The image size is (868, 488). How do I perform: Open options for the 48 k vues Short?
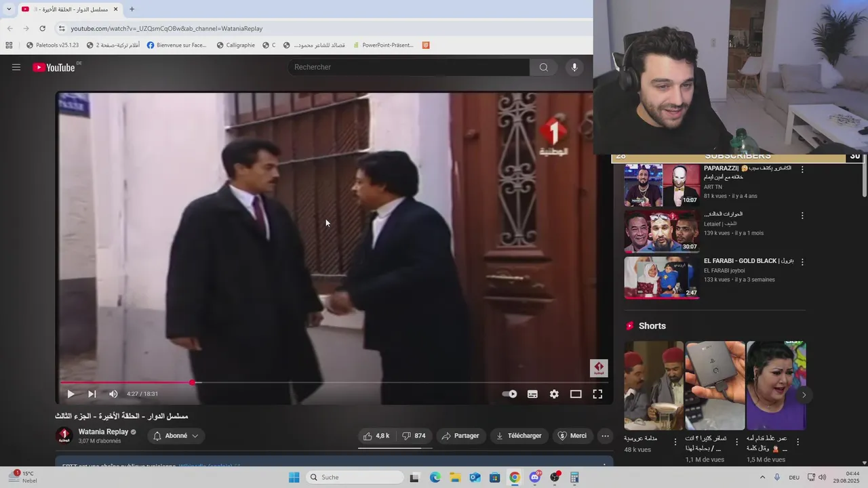675,442
